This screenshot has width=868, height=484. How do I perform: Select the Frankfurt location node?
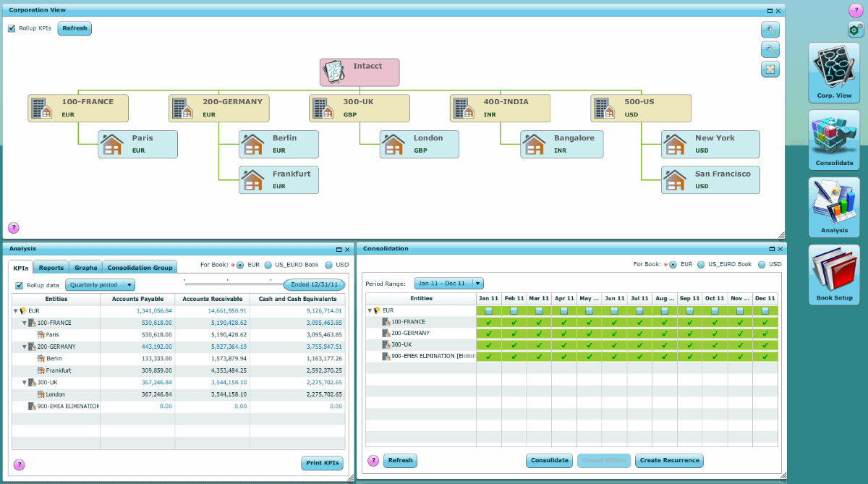pyautogui.click(x=278, y=179)
